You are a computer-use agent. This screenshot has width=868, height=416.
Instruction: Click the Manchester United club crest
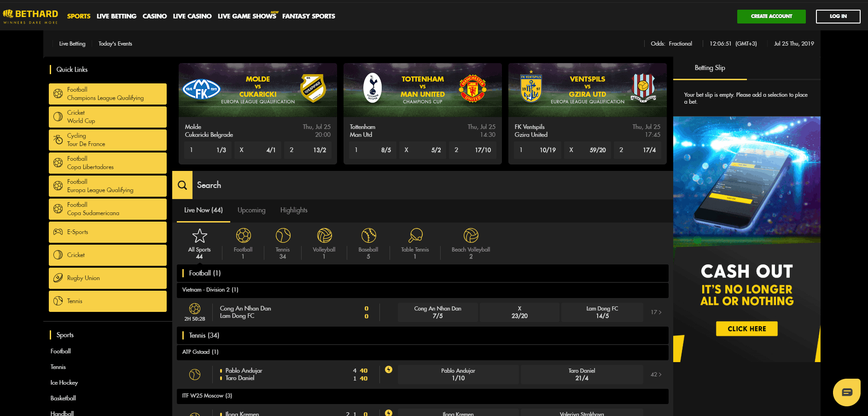coord(472,88)
